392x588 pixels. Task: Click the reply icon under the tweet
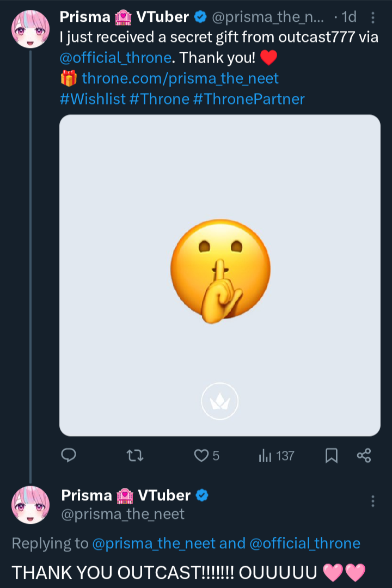(x=69, y=455)
